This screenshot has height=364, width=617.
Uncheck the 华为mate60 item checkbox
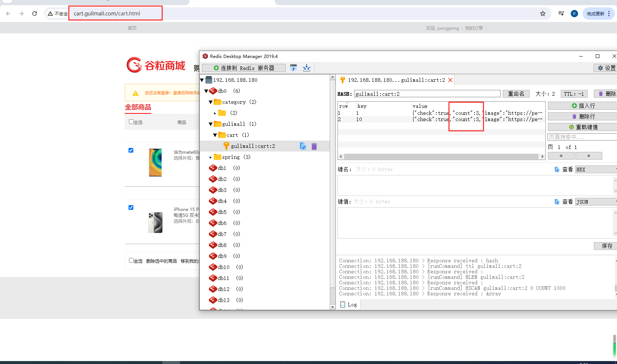(x=131, y=150)
